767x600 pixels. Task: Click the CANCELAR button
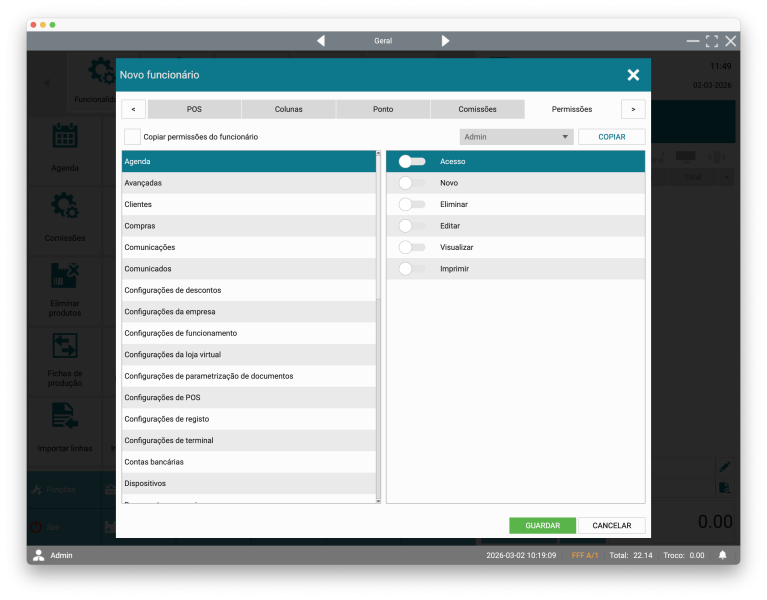611,525
